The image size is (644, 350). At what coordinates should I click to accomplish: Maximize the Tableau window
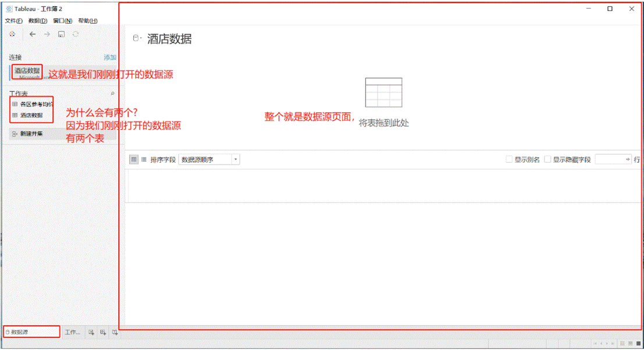click(610, 9)
